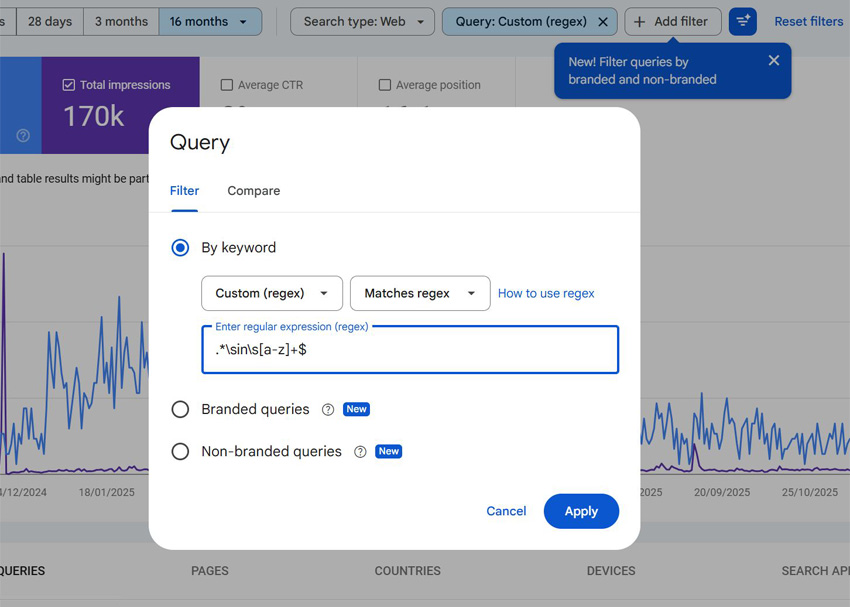Click the New badge beside Non-branded queries
Viewport: 850px width, 607px height.
point(389,451)
